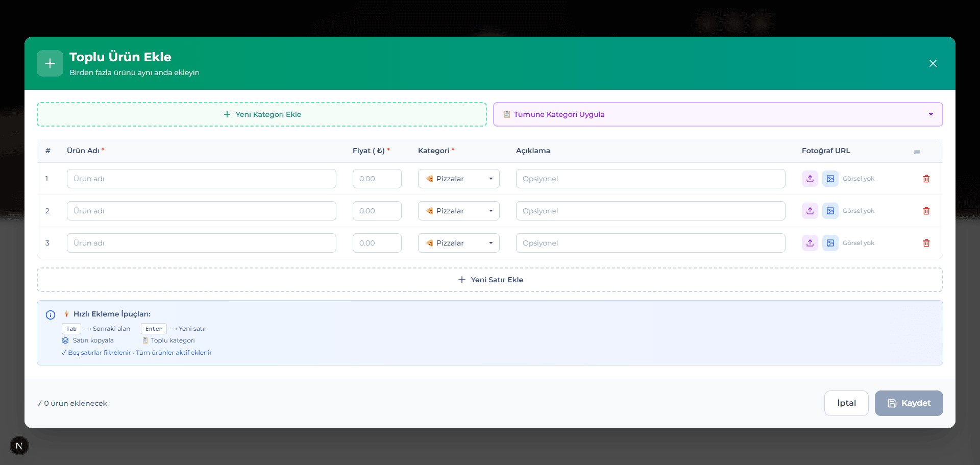
Task: Save products with Kaydet button
Action: [909, 403]
